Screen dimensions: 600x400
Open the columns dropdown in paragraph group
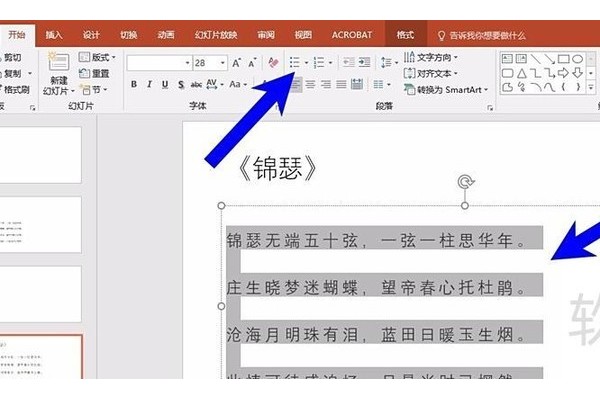pyautogui.click(x=382, y=84)
